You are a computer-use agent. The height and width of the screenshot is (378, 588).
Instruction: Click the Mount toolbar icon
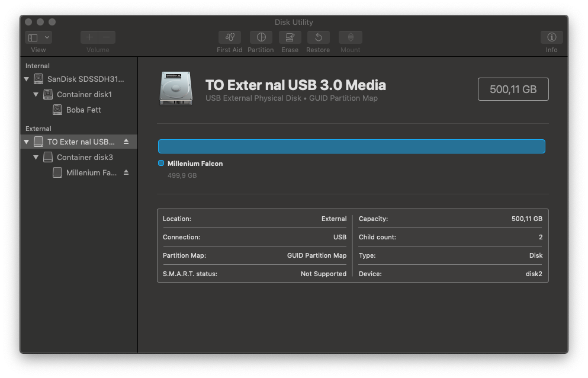click(350, 37)
